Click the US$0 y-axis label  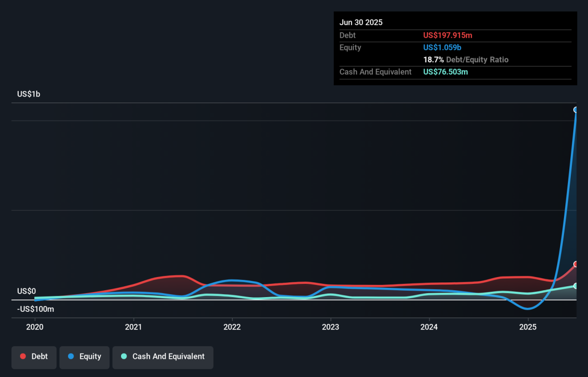click(x=26, y=291)
